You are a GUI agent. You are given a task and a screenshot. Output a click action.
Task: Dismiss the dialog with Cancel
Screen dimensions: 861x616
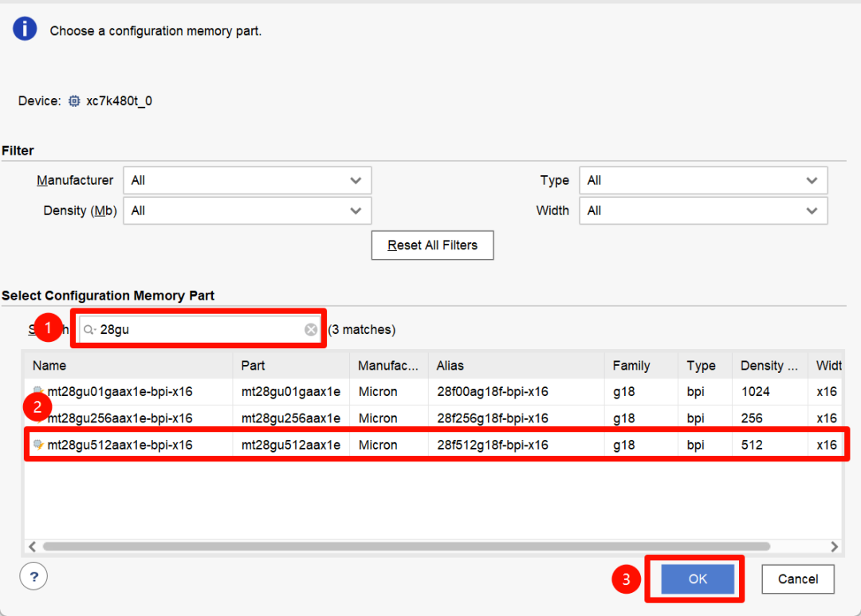798,579
